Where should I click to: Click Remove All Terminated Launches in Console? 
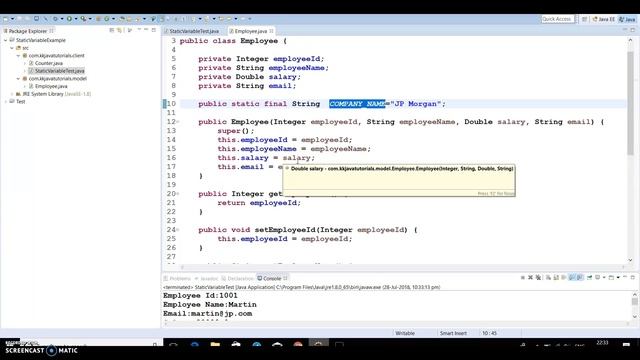point(538,278)
